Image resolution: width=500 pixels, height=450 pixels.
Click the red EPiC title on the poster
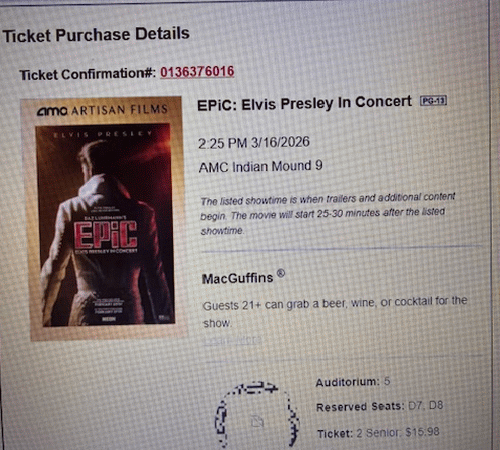click(105, 234)
